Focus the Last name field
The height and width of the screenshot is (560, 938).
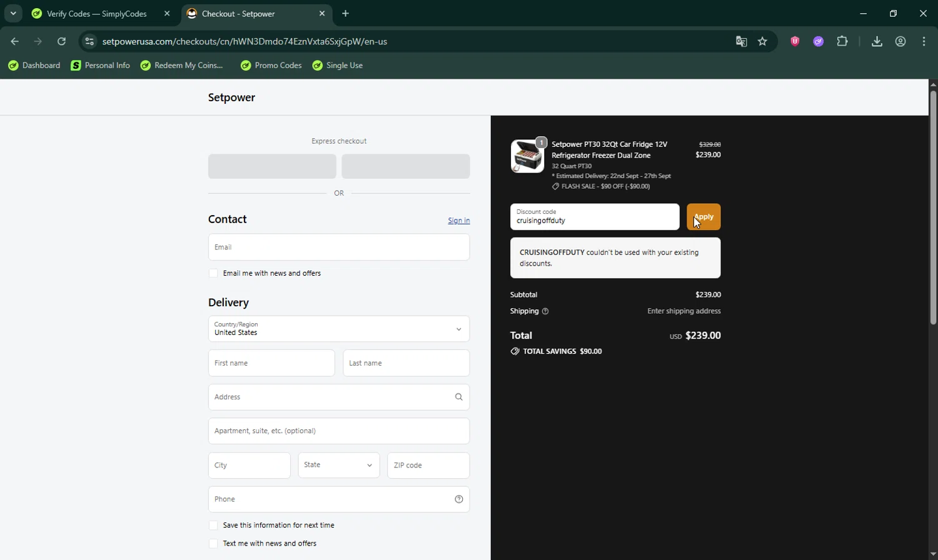point(406,363)
